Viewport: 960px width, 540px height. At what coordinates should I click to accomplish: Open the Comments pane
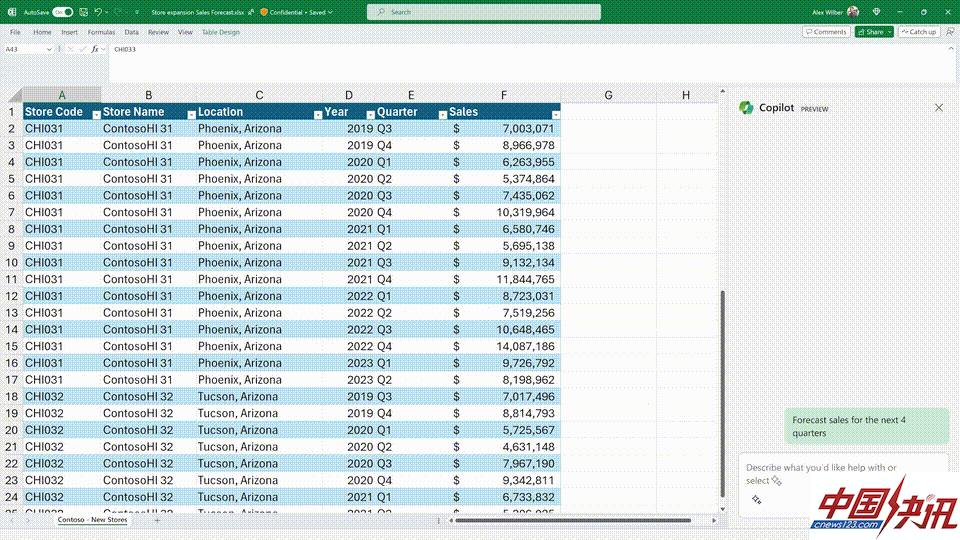[x=826, y=32]
